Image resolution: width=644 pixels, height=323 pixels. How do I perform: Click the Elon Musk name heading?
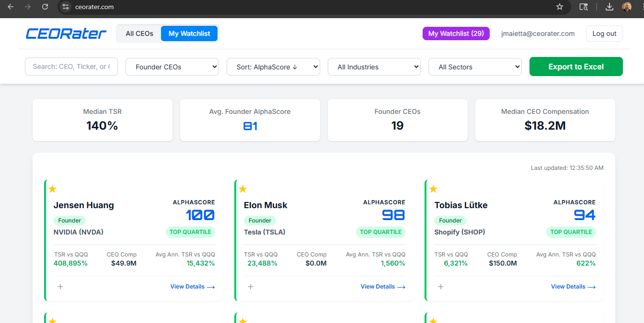pos(265,205)
